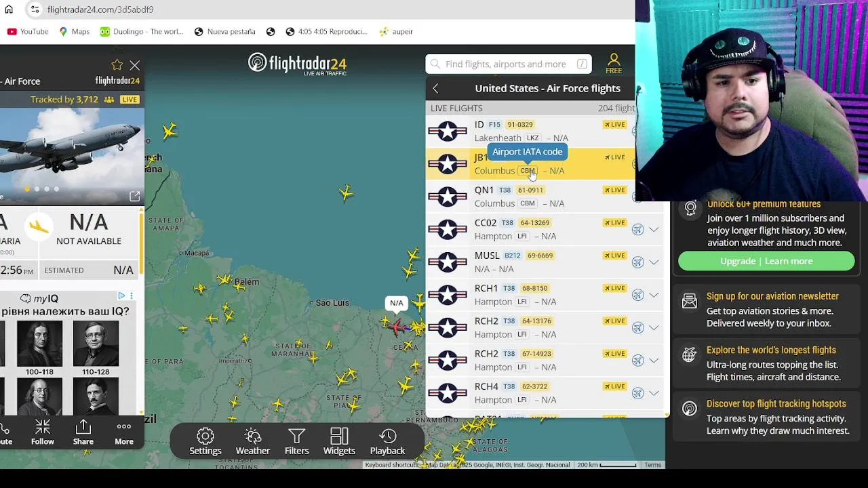Open site information icon in address bar
Screen dimensions: 868x488
35,9
